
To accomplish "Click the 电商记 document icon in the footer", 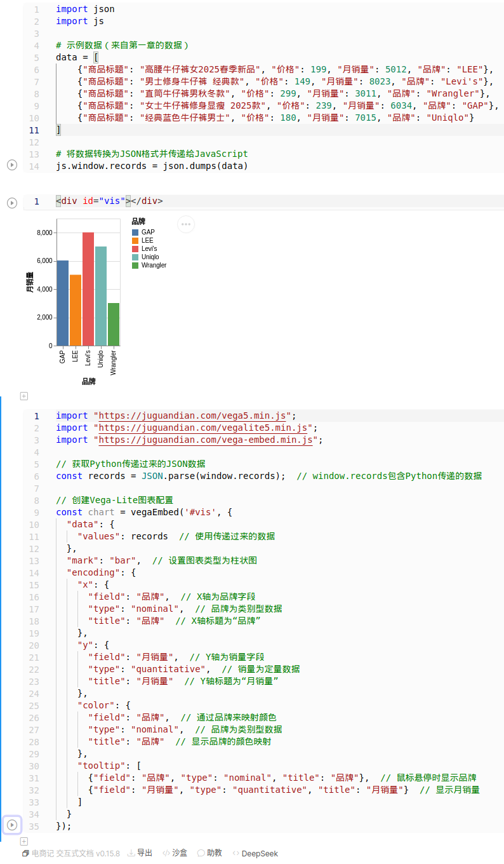I will (x=25, y=853).
